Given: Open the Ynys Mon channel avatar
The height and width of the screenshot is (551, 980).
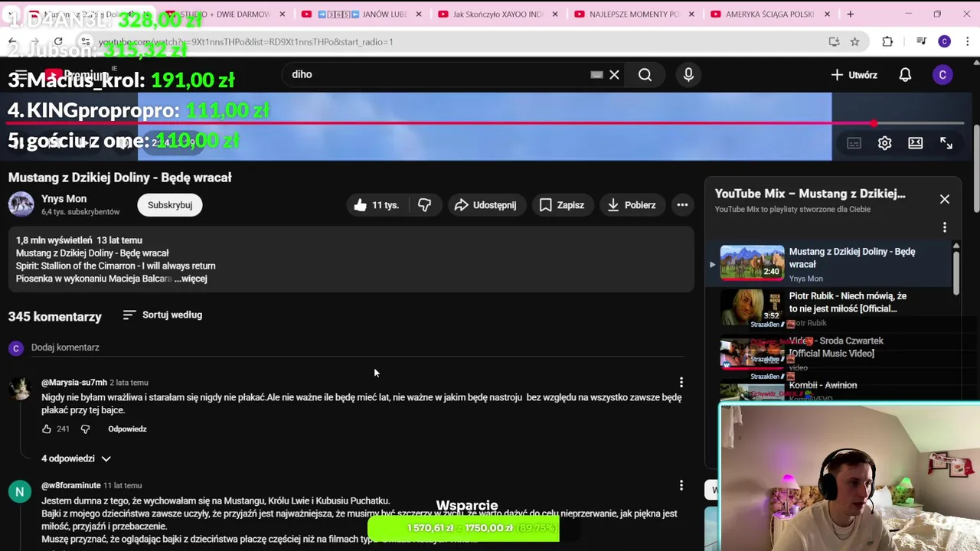Looking at the screenshot, I should [x=21, y=204].
